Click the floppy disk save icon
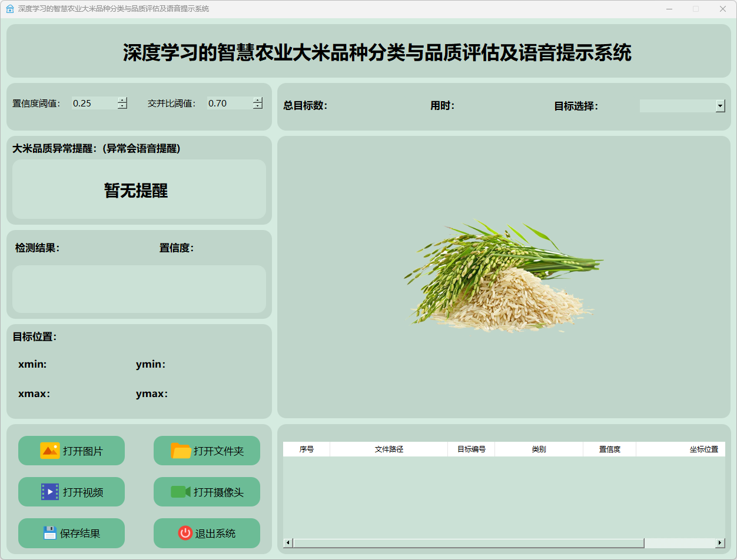This screenshot has height=560, width=737. point(50,533)
